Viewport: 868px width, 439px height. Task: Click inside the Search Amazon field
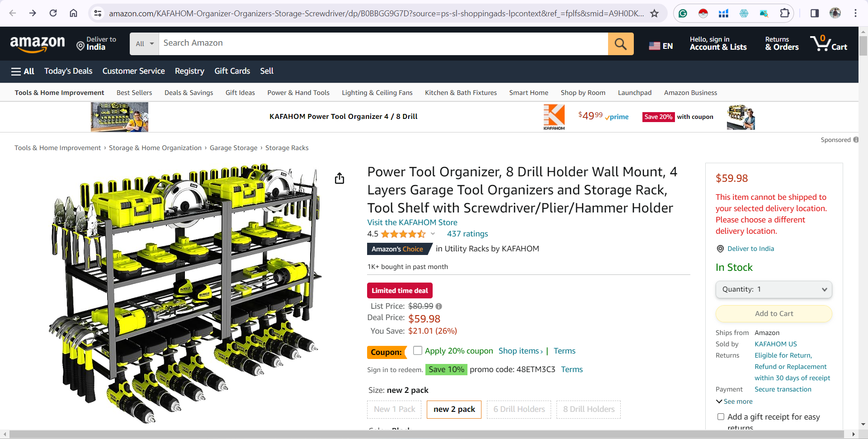(x=383, y=44)
